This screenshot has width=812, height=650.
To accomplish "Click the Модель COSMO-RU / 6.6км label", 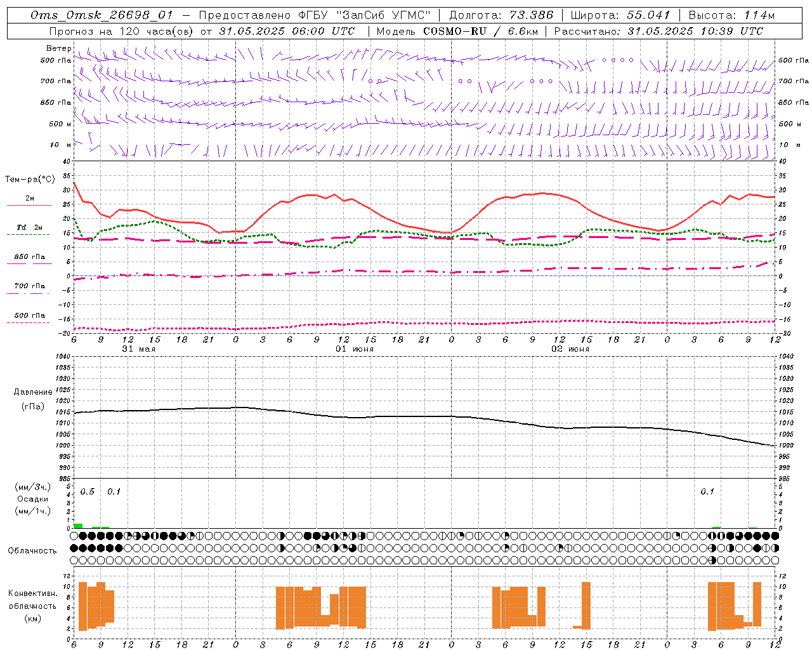I will point(457,31).
